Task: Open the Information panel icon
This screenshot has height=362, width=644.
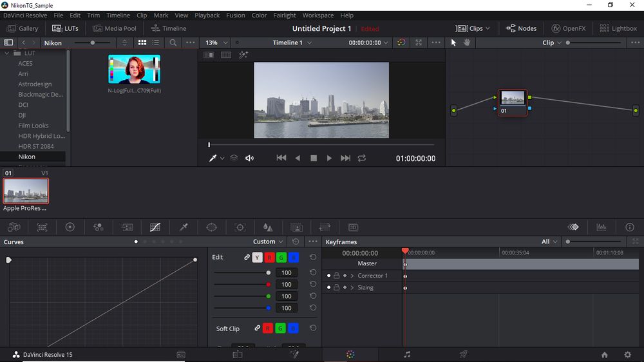Action: coord(630,227)
